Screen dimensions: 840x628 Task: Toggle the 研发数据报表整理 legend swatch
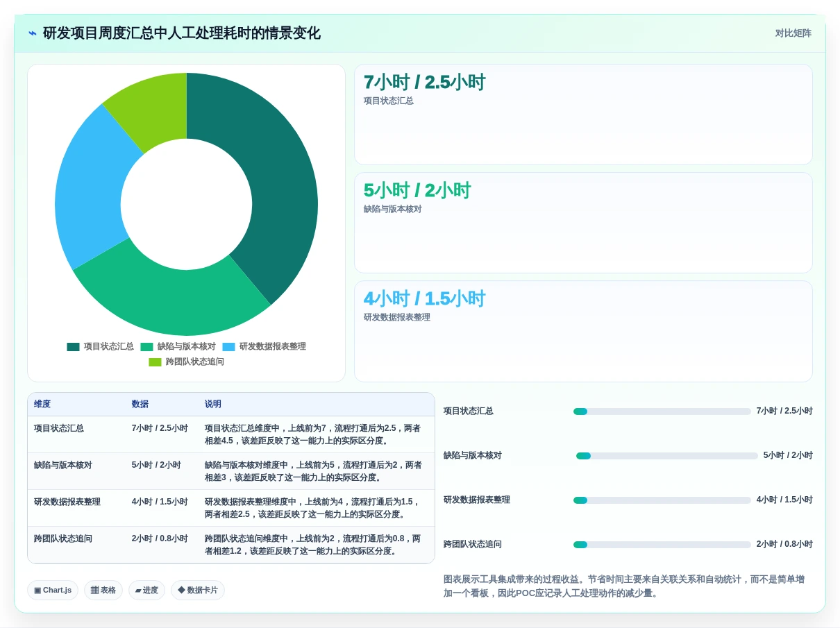[x=228, y=347]
